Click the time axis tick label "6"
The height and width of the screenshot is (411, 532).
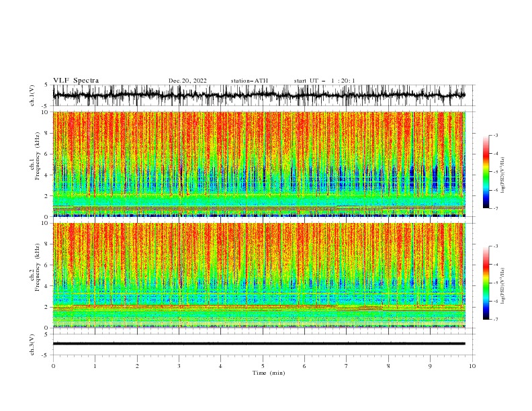coord(304,366)
